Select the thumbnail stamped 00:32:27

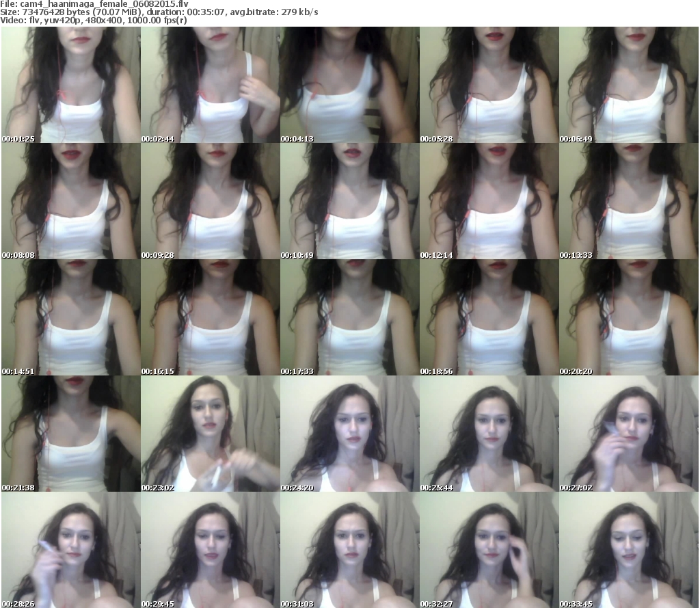coord(489,550)
